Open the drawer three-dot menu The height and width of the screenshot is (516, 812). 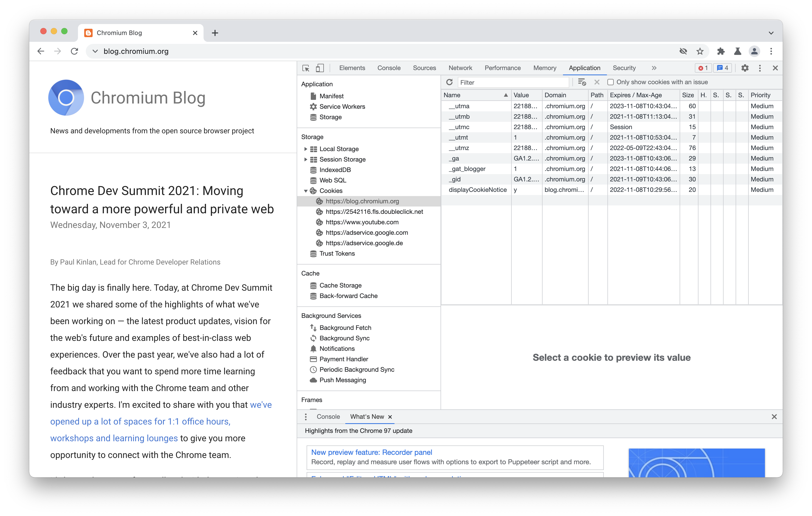pos(306,417)
